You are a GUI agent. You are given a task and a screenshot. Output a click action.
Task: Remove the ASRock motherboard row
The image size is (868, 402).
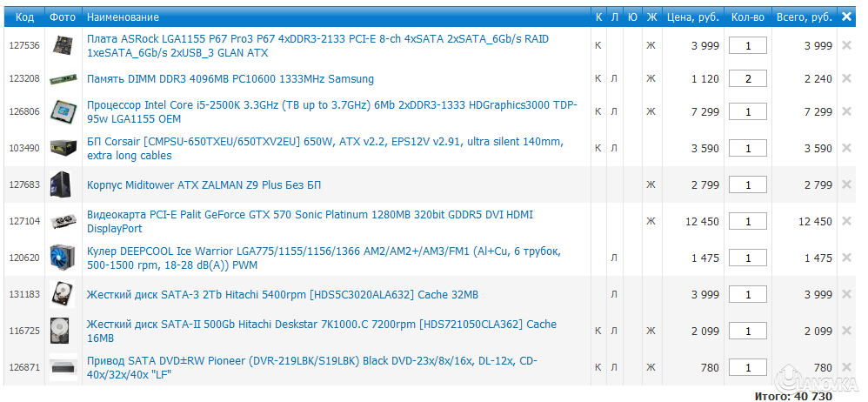click(x=846, y=45)
